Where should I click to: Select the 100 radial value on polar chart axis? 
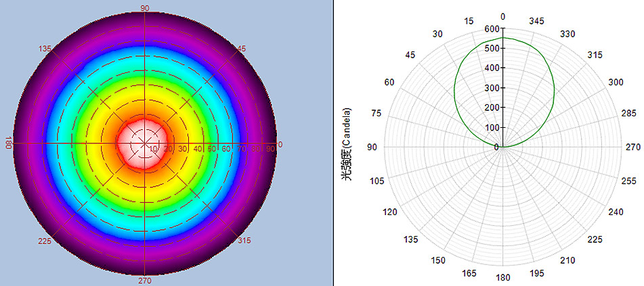491,127
